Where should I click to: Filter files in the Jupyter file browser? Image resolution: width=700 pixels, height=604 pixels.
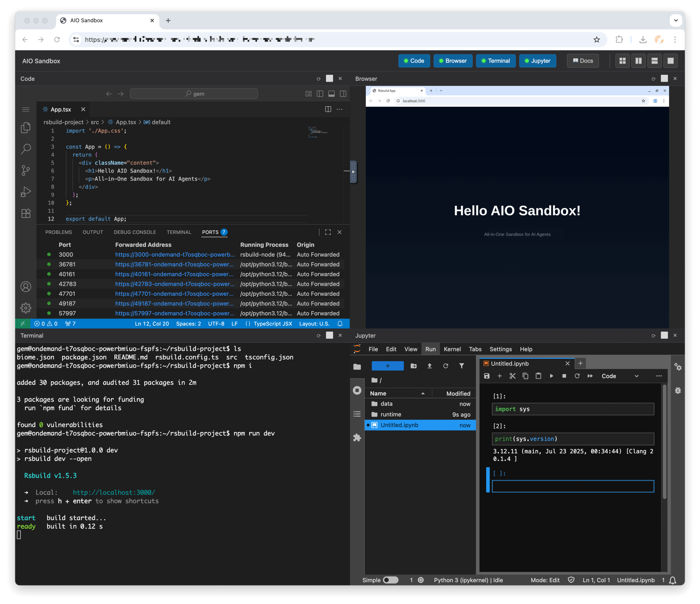coord(462,366)
